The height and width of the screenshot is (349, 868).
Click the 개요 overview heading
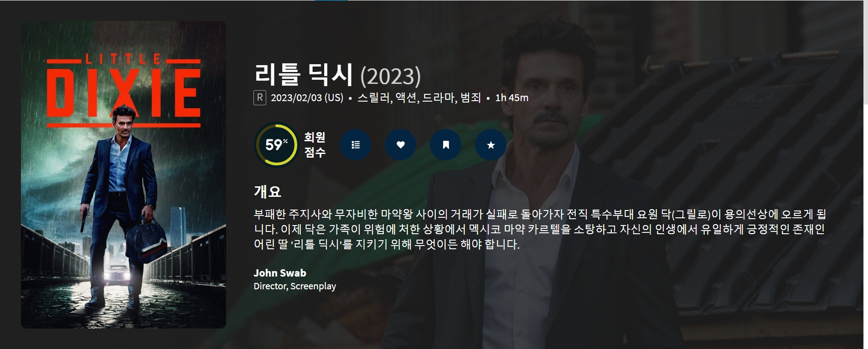[268, 191]
